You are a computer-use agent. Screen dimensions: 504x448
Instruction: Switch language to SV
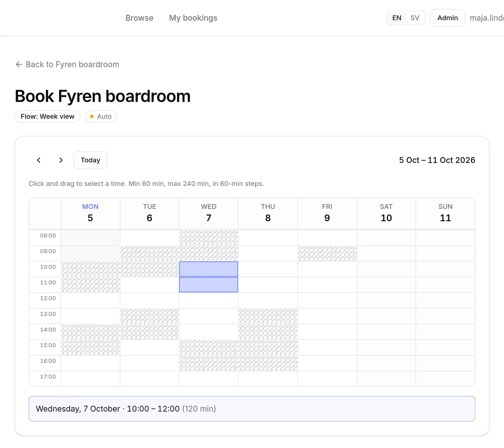pyautogui.click(x=415, y=18)
